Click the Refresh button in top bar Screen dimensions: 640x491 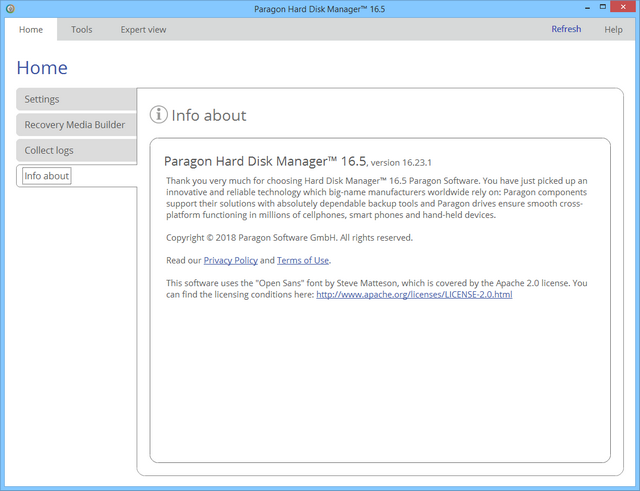pos(566,30)
